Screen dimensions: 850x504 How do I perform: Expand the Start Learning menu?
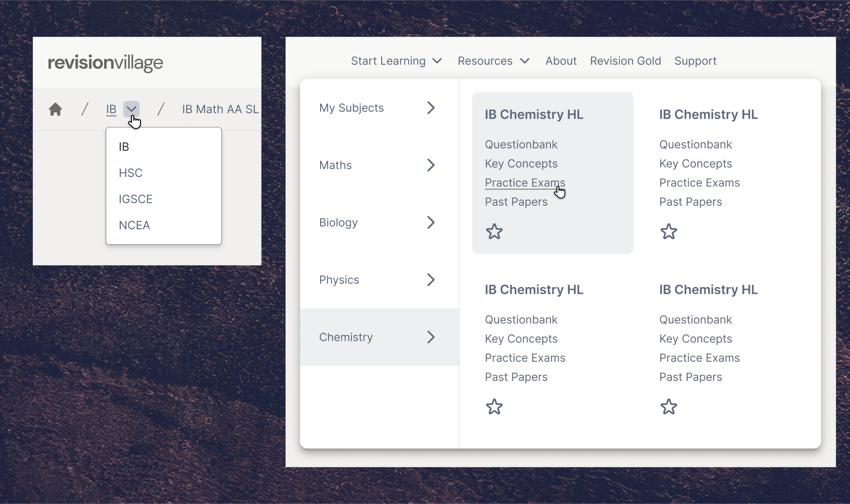(396, 61)
